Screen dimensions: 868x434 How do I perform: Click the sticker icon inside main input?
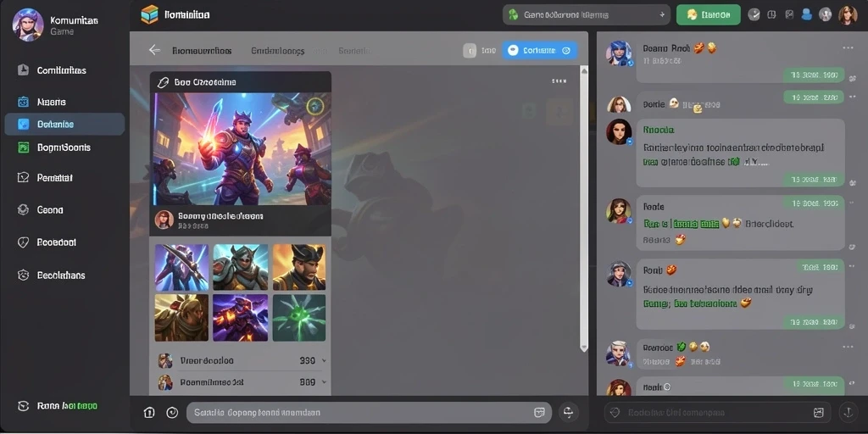[x=539, y=413]
